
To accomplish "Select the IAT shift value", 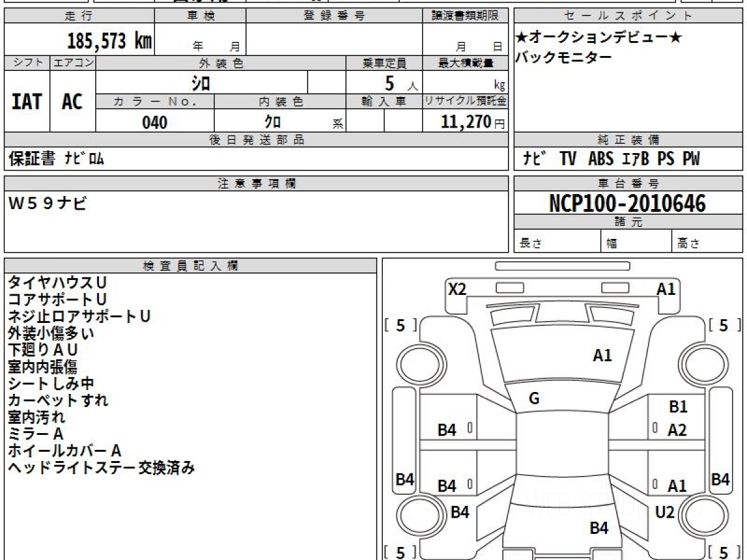I will pyautogui.click(x=27, y=101).
